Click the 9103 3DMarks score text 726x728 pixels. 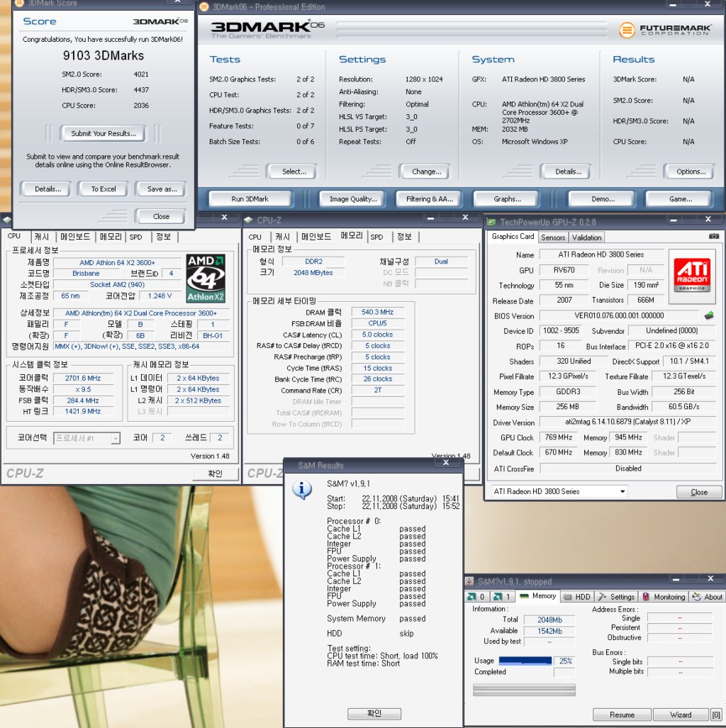[x=103, y=56]
